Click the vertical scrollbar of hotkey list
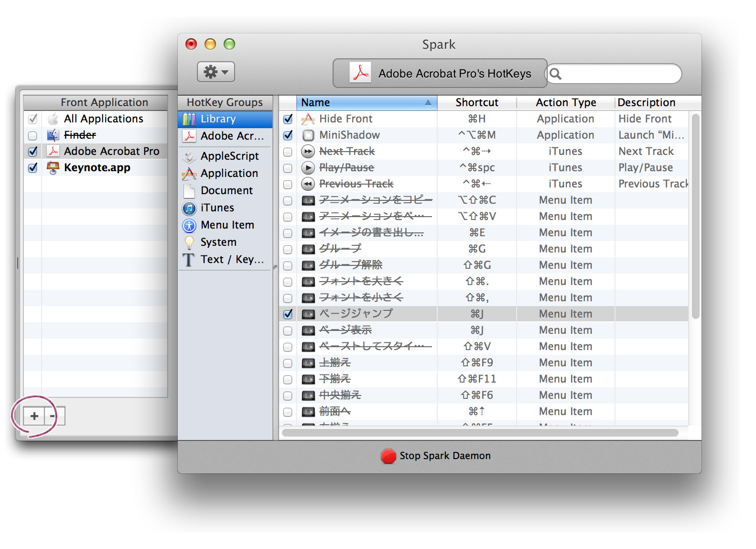Image resolution: width=756 pixels, height=549 pixels. [x=695, y=215]
